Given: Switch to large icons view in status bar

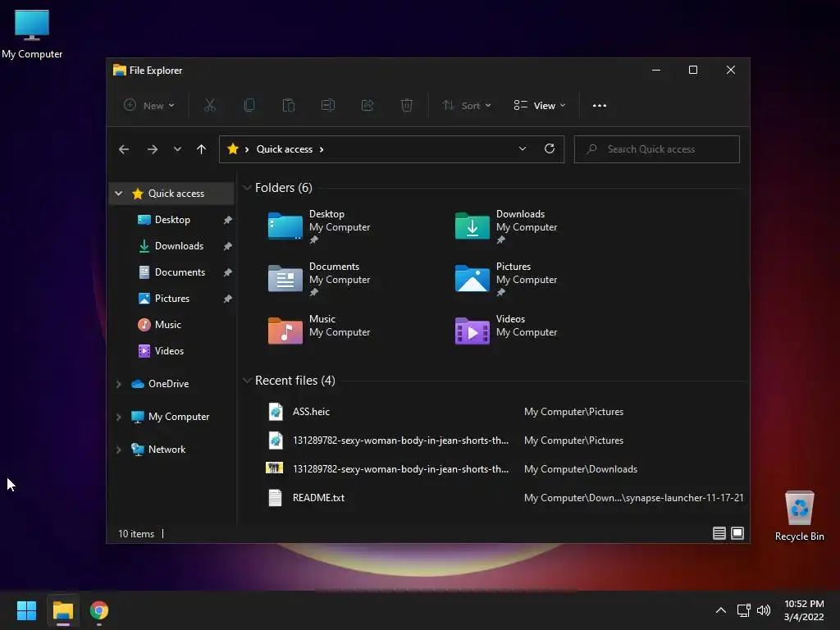Looking at the screenshot, I should (737, 533).
